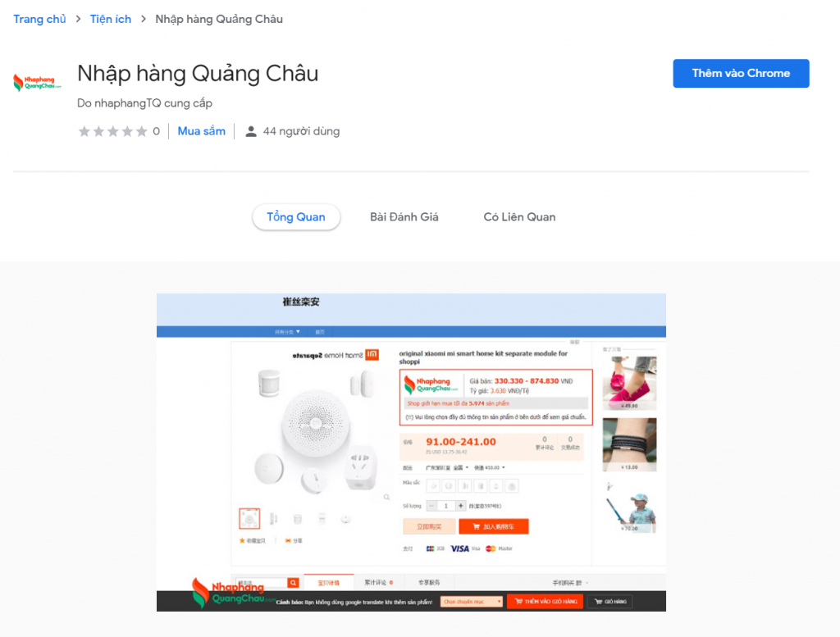Open the Có Liên Quan tab

pyautogui.click(x=519, y=216)
